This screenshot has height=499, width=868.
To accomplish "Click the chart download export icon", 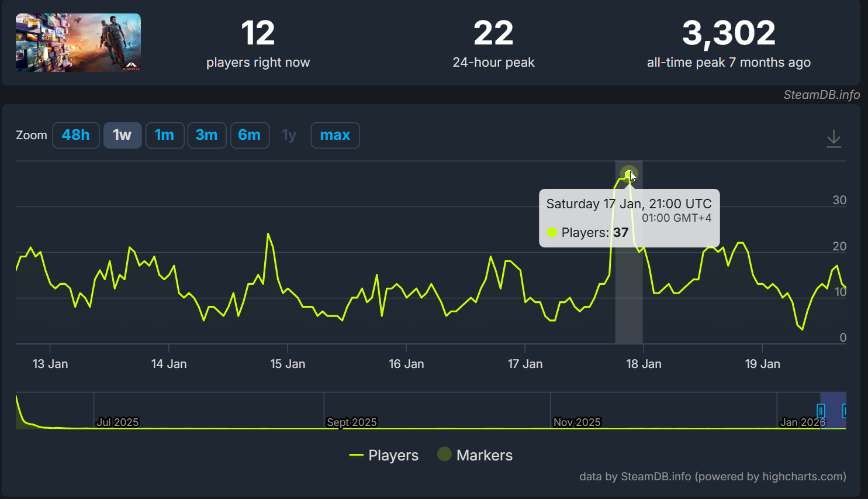I will (834, 139).
